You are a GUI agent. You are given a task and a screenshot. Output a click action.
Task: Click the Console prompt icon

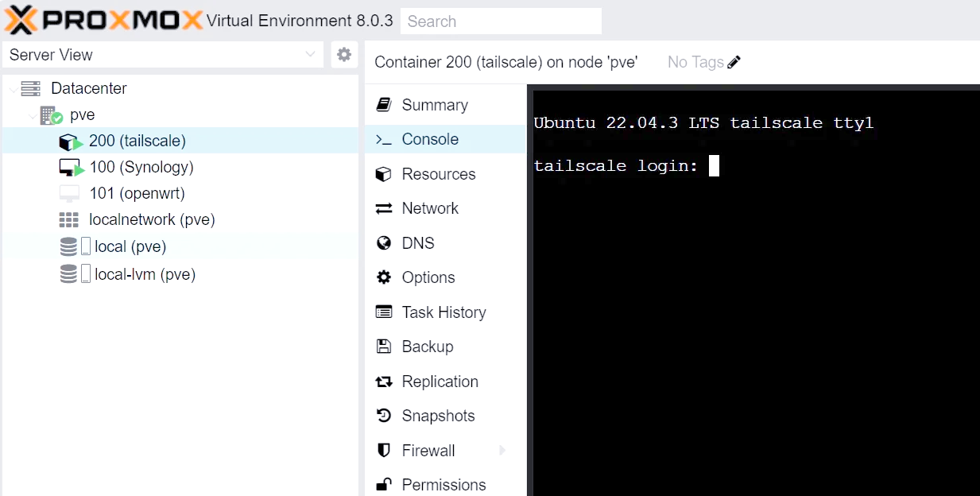coord(384,140)
